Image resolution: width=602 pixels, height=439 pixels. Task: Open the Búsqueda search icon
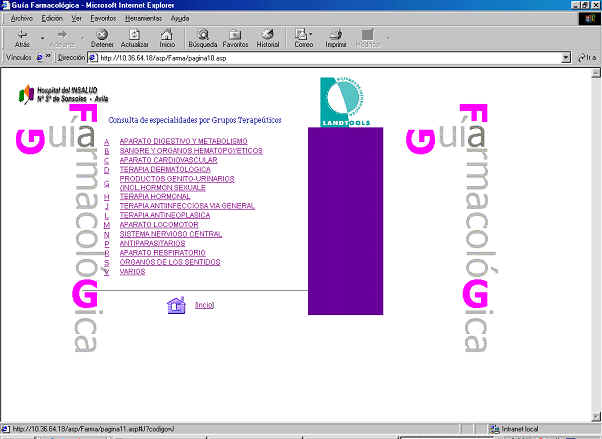[x=202, y=35]
